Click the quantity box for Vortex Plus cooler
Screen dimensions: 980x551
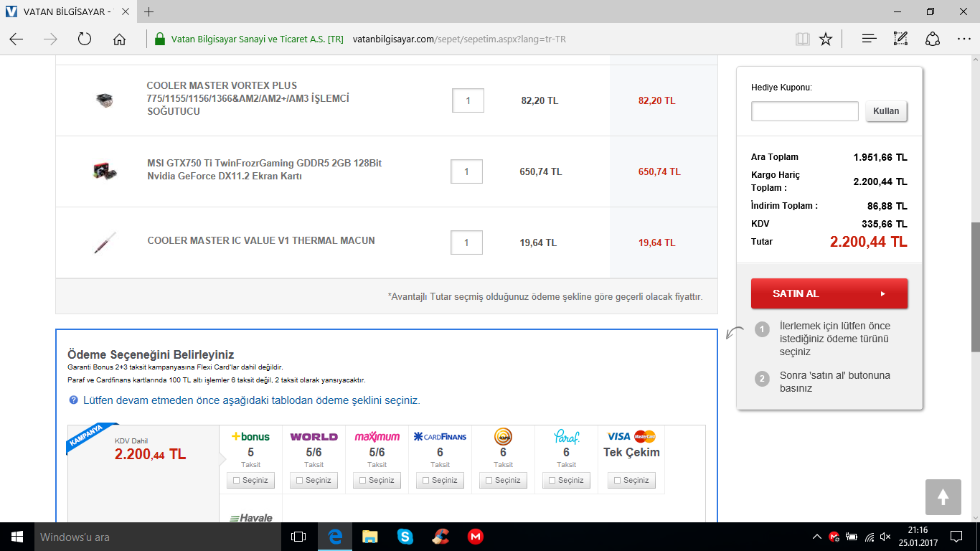click(468, 100)
